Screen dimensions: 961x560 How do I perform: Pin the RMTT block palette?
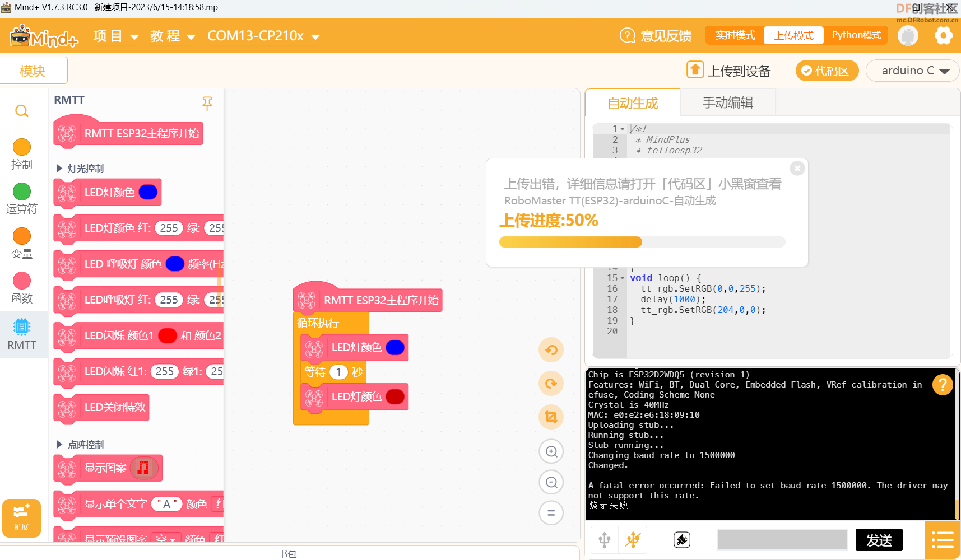[207, 103]
